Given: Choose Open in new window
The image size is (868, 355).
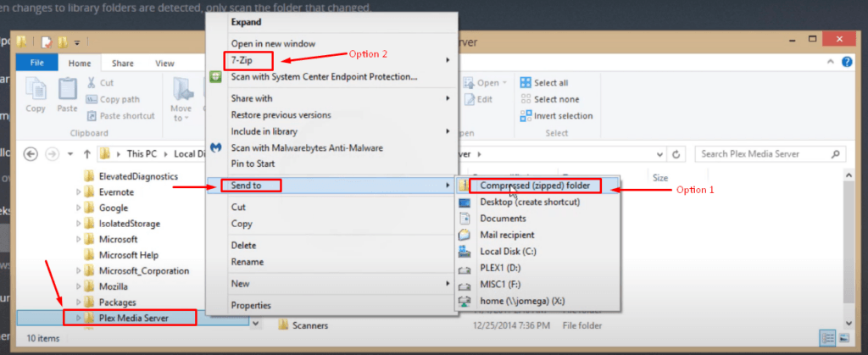Looking at the screenshot, I should (331, 43).
